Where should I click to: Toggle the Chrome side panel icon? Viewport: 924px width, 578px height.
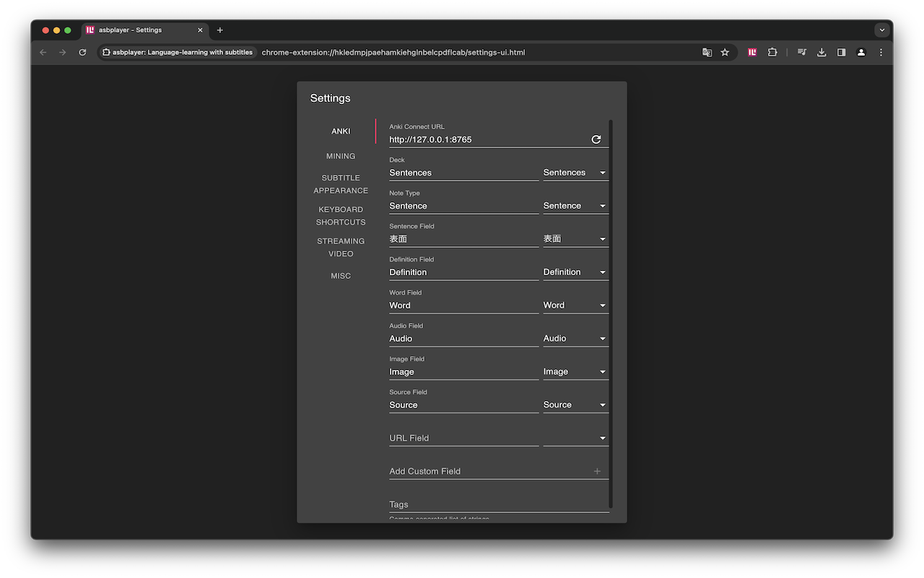click(x=841, y=52)
